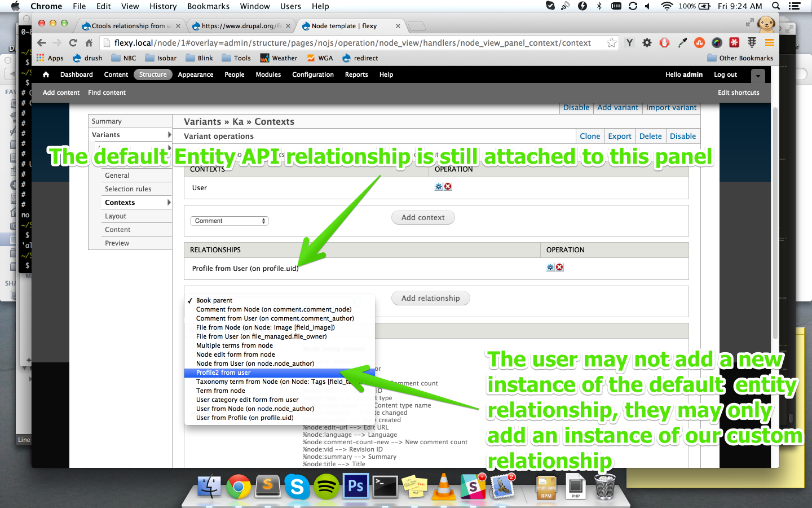The image size is (812, 508).
Task: Open the admin toolbar shortcuts toggle arrow
Action: 758,75
